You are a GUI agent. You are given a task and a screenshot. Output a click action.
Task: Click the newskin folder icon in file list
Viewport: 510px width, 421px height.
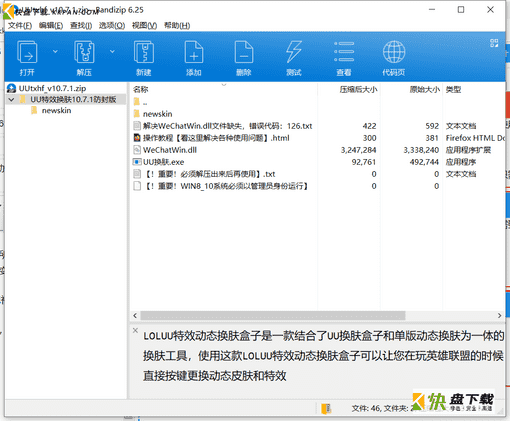(x=137, y=114)
